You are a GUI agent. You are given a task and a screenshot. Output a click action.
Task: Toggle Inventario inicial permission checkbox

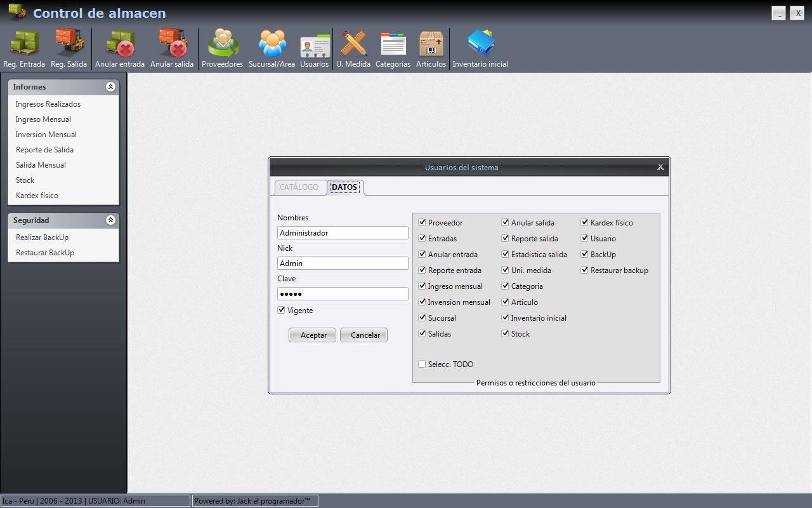pos(505,317)
